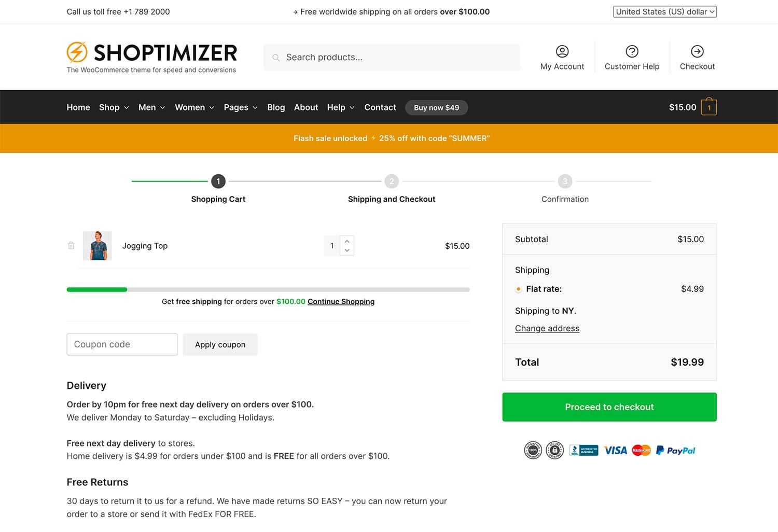Follow the Continue Shopping link

point(341,301)
